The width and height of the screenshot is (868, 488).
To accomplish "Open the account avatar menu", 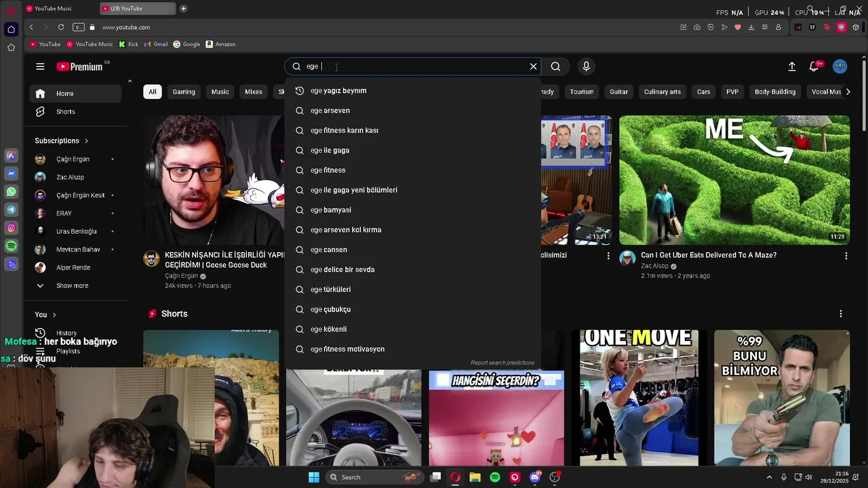I will [x=840, y=66].
